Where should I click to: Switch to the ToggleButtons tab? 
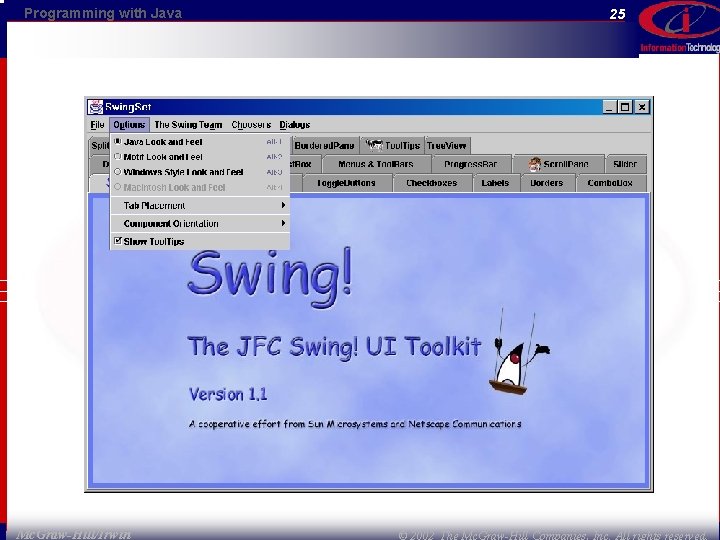point(346,183)
